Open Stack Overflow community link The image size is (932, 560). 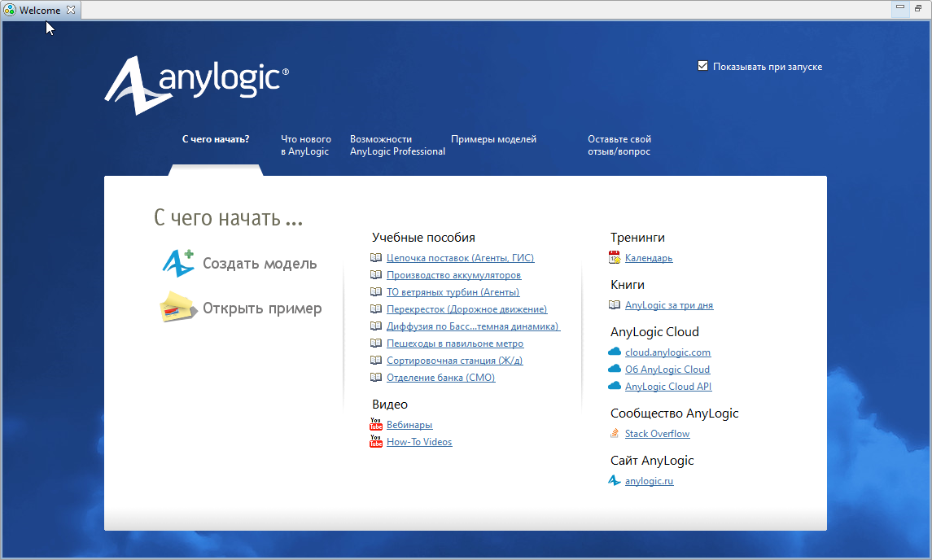tap(657, 434)
